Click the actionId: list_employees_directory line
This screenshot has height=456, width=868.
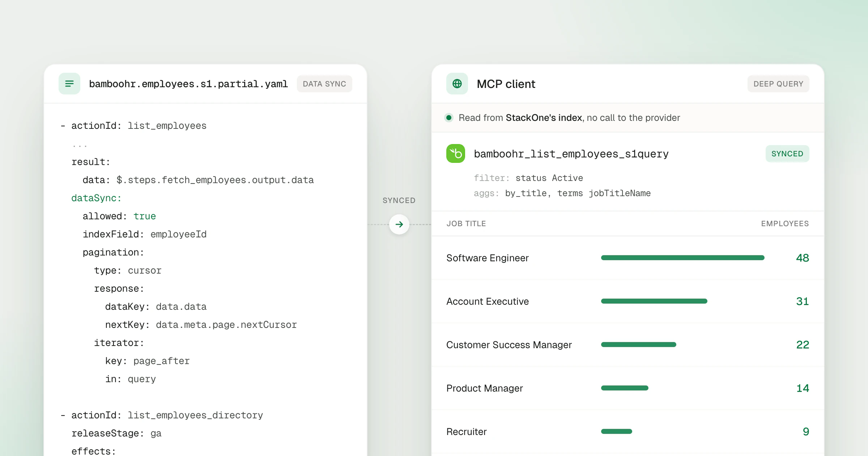point(162,415)
